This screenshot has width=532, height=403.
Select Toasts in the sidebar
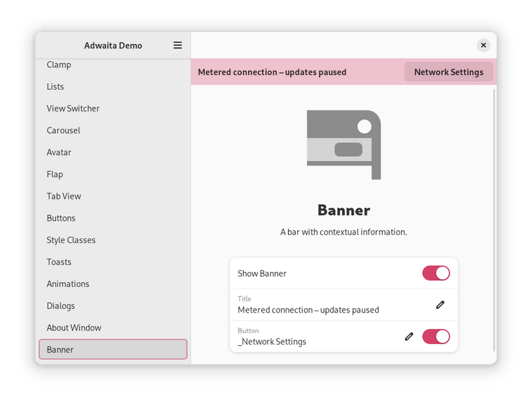(x=113, y=262)
